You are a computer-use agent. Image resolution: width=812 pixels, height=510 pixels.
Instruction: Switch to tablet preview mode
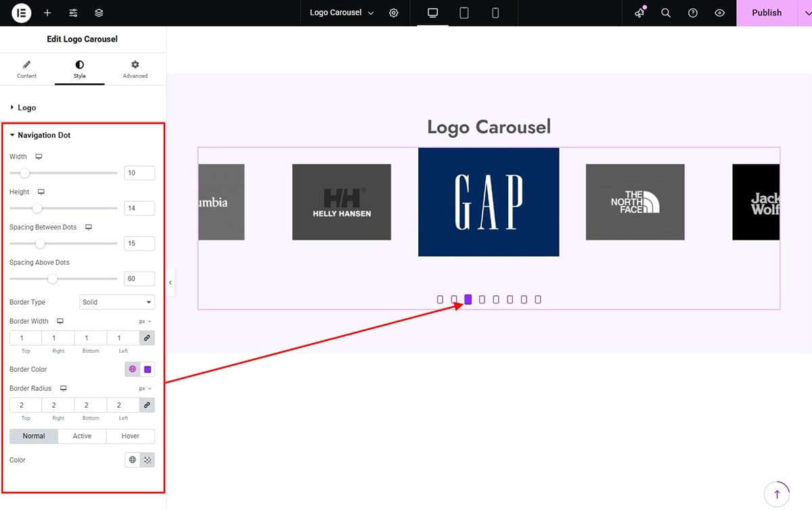[x=464, y=13]
